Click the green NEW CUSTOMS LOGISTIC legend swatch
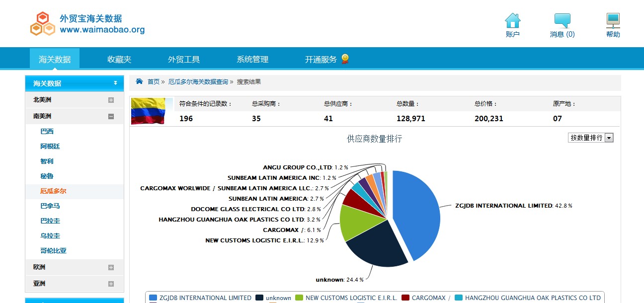The height and width of the screenshot is (303, 644). click(x=299, y=298)
